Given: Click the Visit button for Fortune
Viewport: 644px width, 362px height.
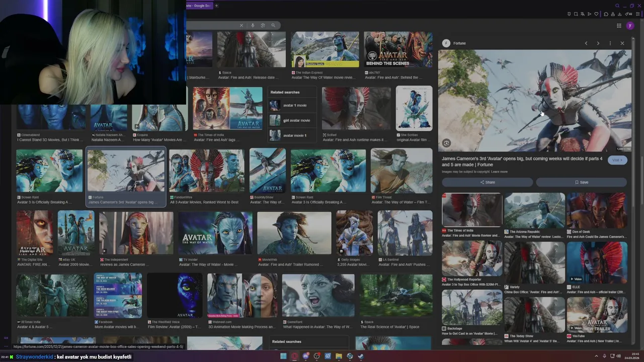Looking at the screenshot, I should point(617,160).
